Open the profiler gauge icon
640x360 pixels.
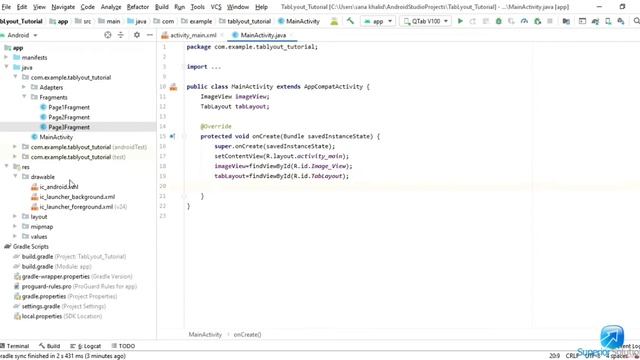tap(524, 21)
